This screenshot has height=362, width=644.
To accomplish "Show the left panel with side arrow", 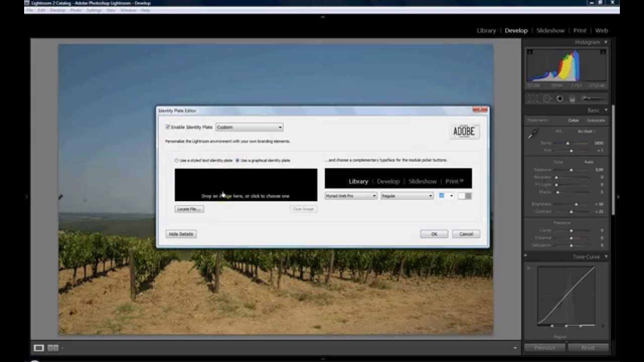I will pos(27,197).
